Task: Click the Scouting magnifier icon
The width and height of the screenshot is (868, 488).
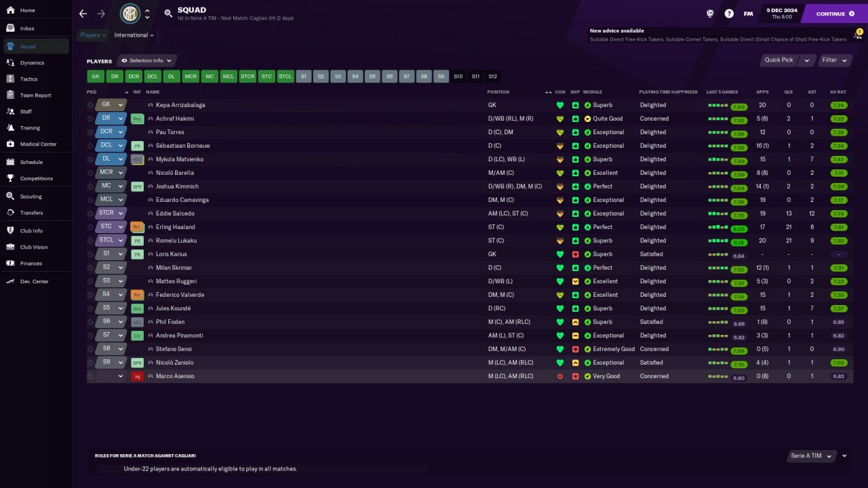Action: pyautogui.click(x=10, y=196)
